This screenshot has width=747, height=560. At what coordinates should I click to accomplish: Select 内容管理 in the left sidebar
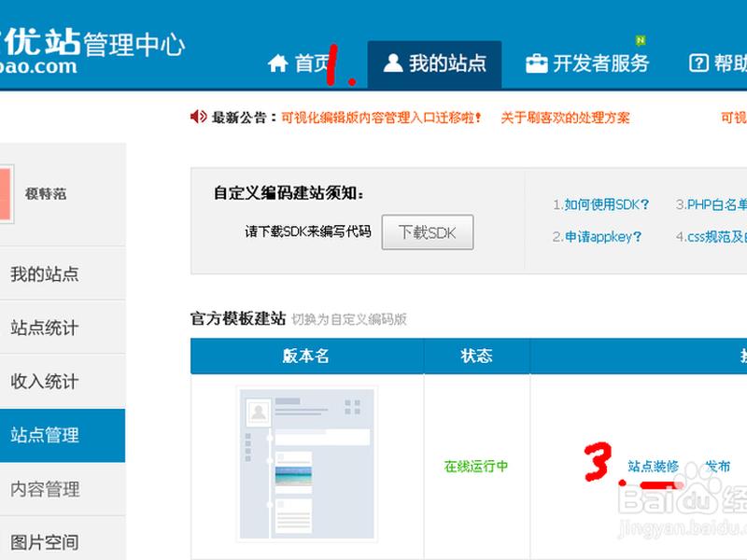click(x=63, y=489)
